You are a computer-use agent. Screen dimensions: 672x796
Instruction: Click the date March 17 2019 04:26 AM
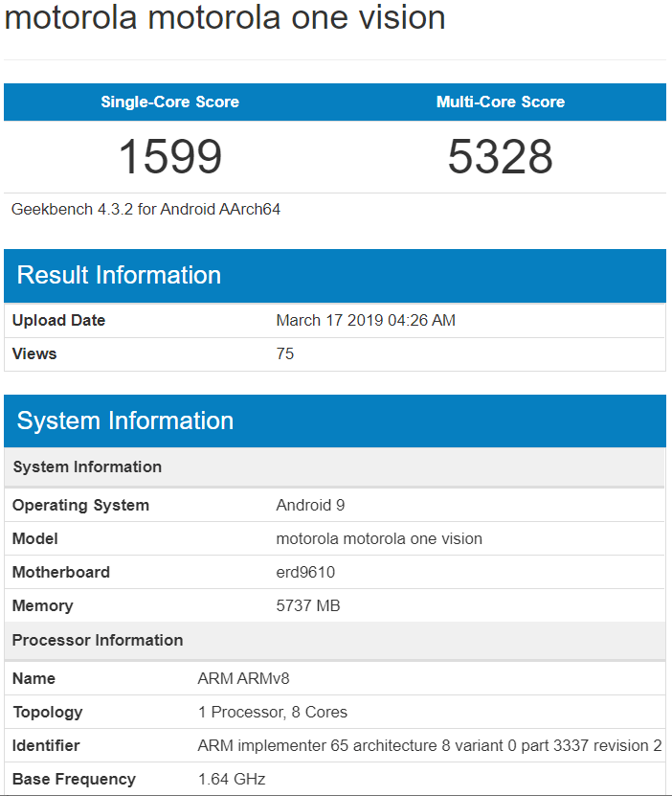(x=366, y=320)
